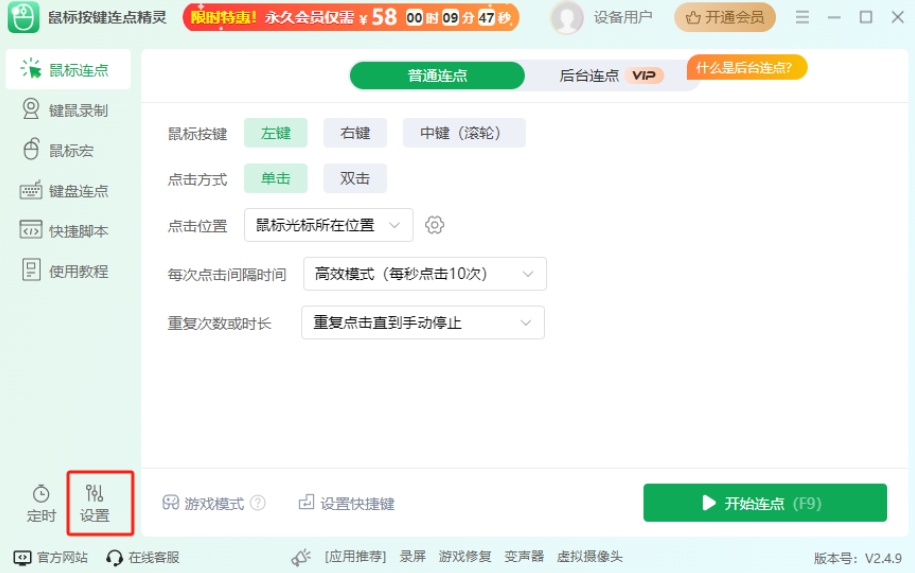
Task: Select 右键 mouse button
Action: click(x=355, y=133)
